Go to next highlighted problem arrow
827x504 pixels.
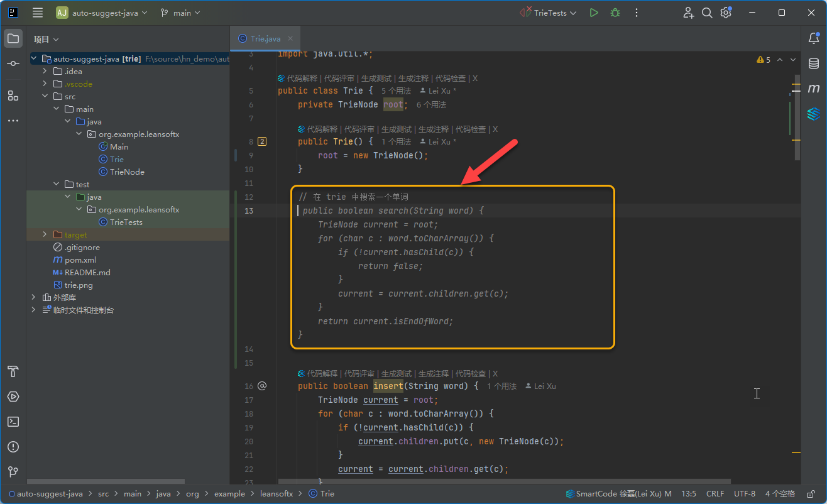coord(793,60)
